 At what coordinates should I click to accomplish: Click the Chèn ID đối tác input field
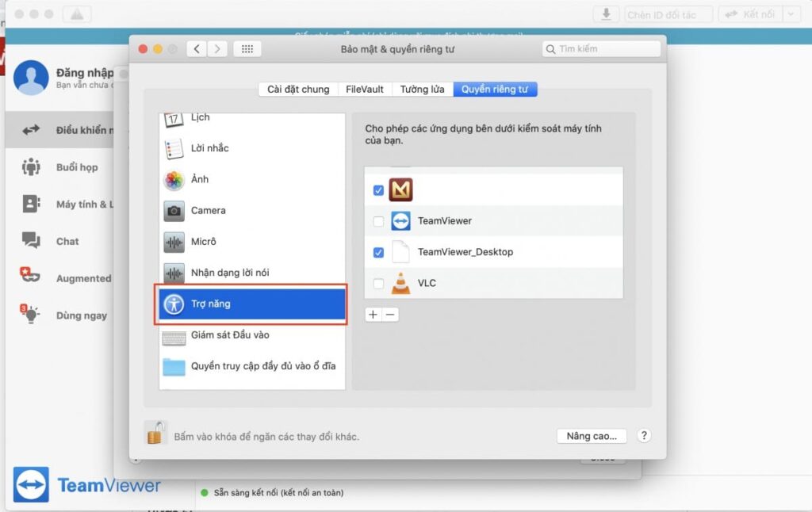(x=668, y=13)
